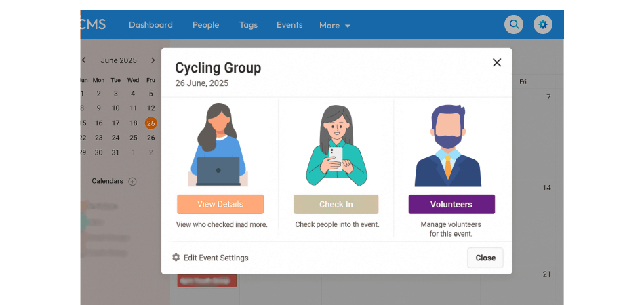Navigate to the Tags page
Viewport: 644px width, 305px height.
click(248, 25)
